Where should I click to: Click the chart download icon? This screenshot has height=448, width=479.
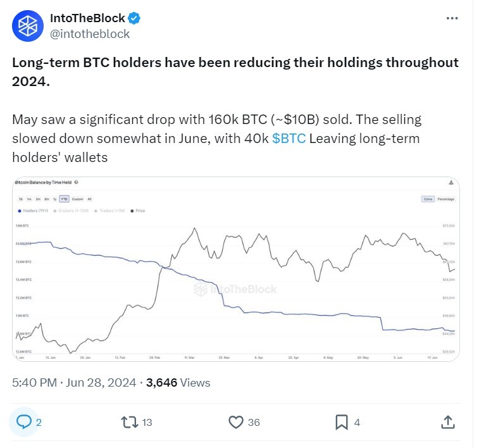(451, 183)
